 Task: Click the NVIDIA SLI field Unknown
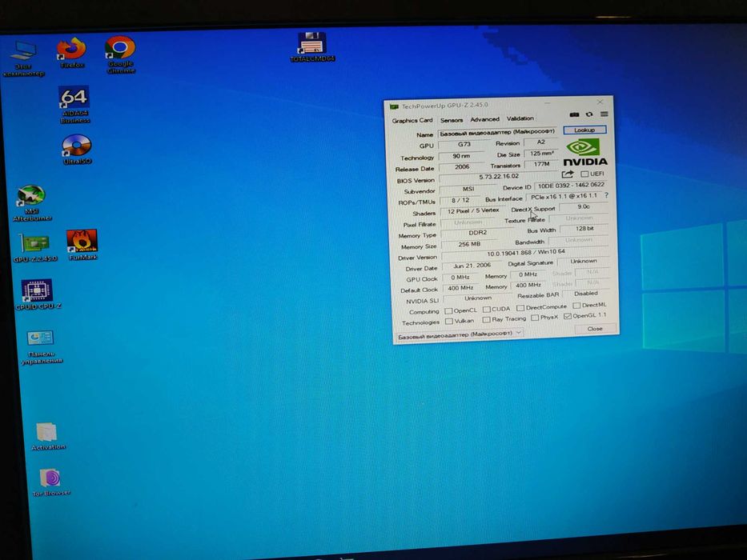pos(478,298)
